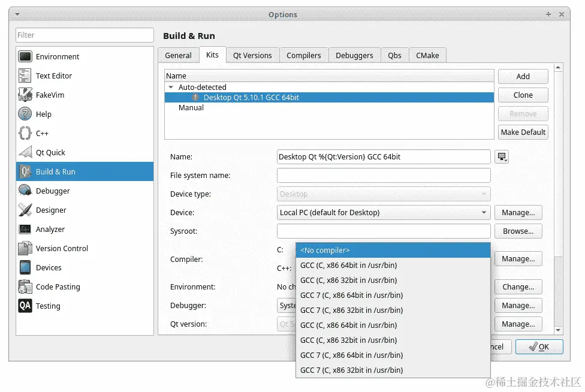
Task: Pick first GCC (C, x86 64bit in /usr/bin)
Action: pyautogui.click(x=393, y=265)
